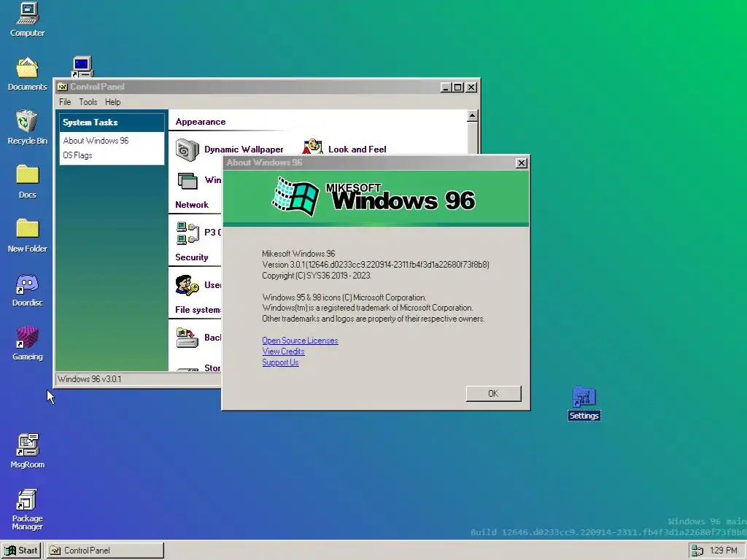Click the Windows 96 logo banner

pos(376,198)
